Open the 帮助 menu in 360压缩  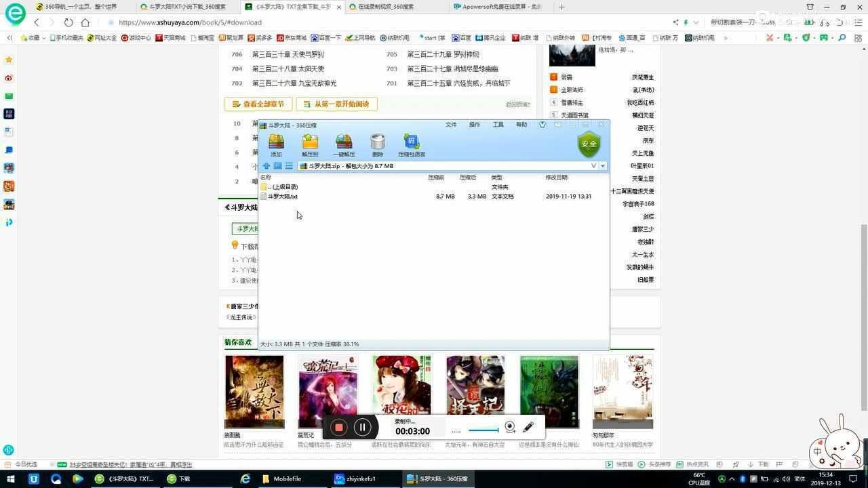(x=521, y=125)
